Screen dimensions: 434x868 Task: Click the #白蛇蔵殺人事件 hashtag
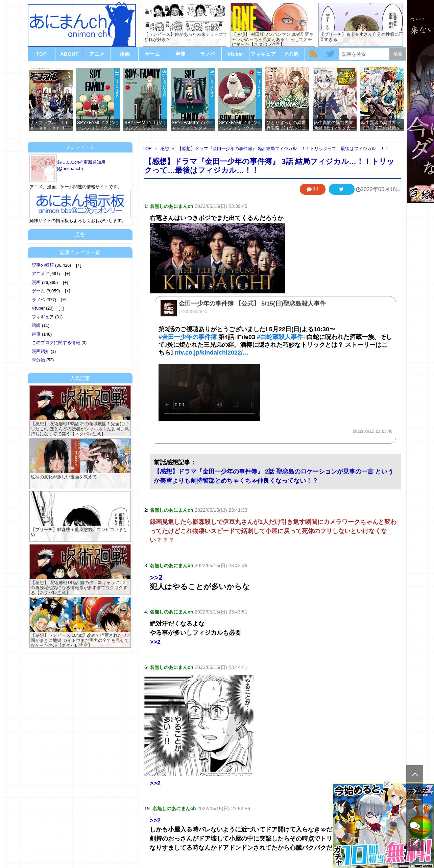[x=280, y=337]
